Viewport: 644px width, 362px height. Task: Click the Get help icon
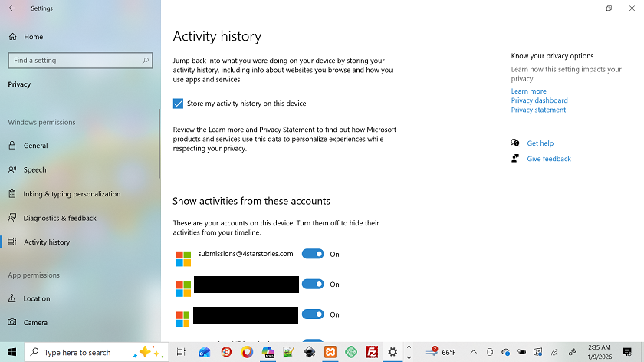[515, 143]
